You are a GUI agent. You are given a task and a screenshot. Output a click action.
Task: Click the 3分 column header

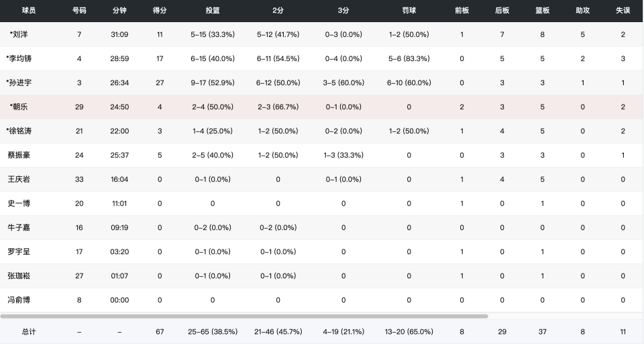point(343,11)
